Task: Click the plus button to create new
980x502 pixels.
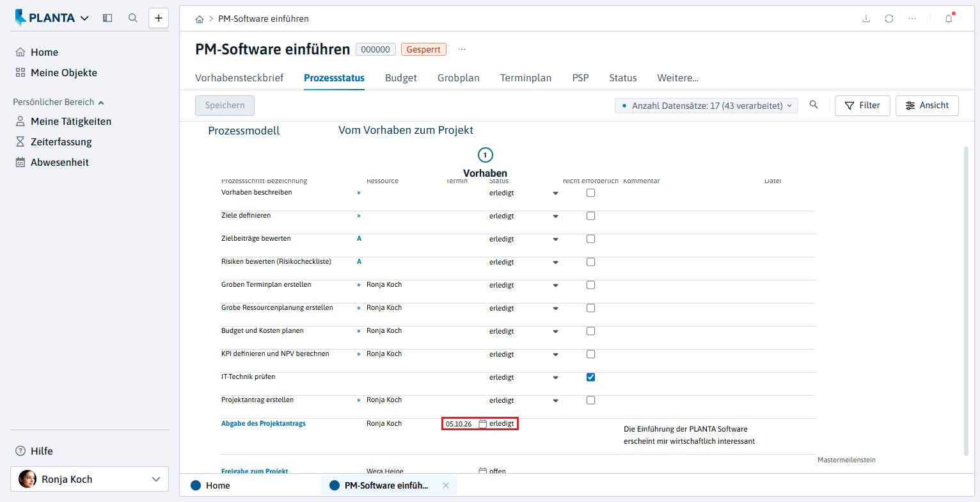Action: [x=159, y=18]
